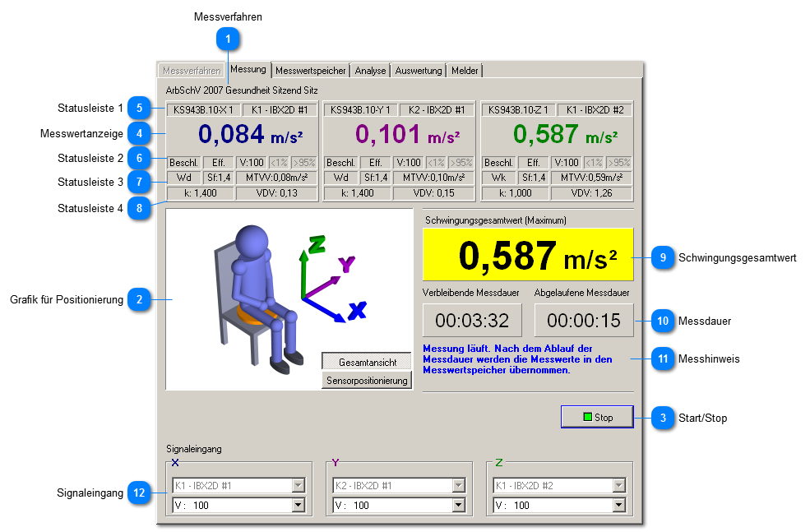Screen dimensions: 810x532
Task: Click the numbered callout badge 1 for Messverfahren
Action: pyautogui.click(x=228, y=37)
